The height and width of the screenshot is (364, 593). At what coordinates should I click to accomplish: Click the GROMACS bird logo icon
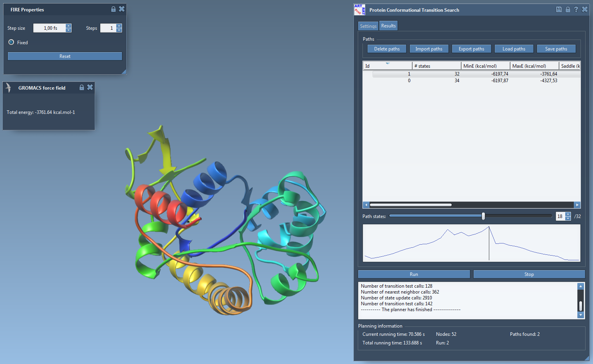point(9,88)
